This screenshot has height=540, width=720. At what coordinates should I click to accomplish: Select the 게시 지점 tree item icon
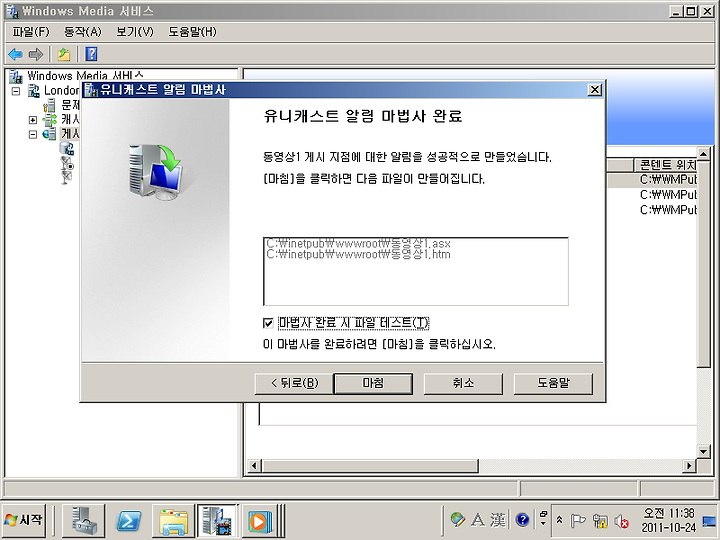[x=49, y=134]
